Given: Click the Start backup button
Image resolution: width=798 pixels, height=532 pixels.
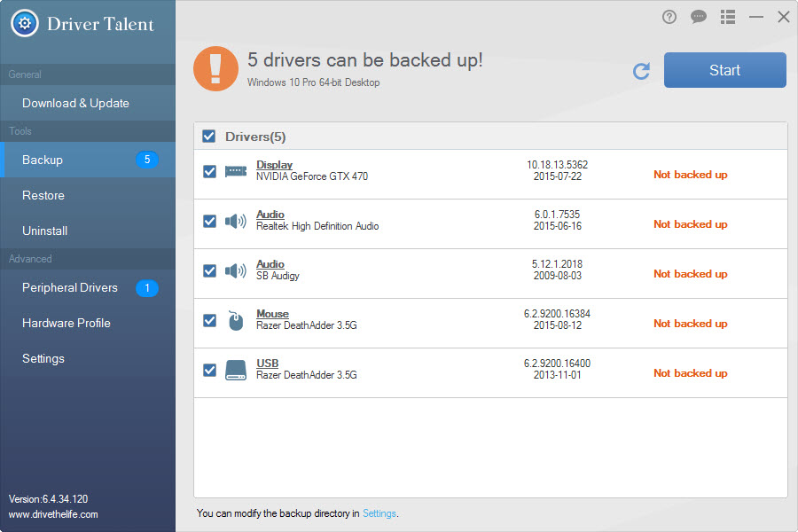Looking at the screenshot, I should click(x=724, y=70).
